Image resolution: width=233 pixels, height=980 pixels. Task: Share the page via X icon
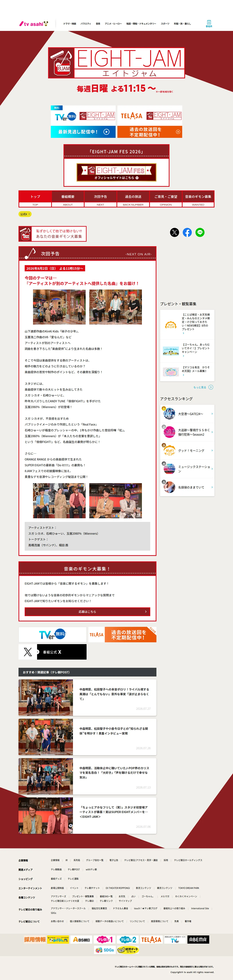coord(175,232)
